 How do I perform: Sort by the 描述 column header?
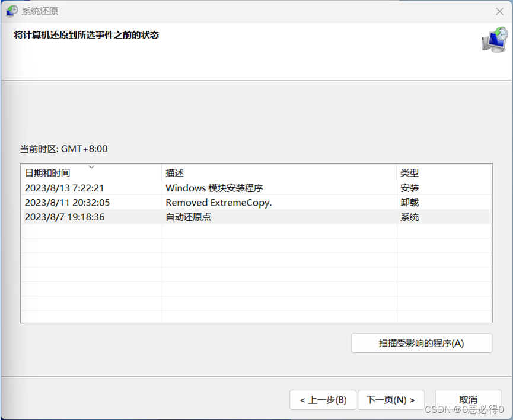(x=279, y=172)
